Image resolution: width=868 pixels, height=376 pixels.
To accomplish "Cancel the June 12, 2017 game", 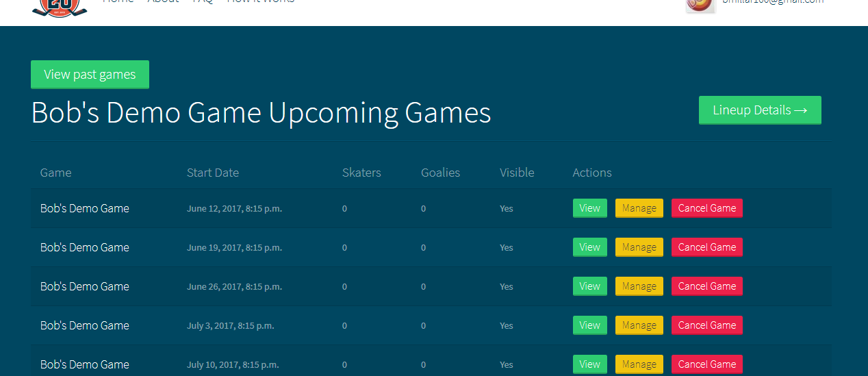I will coord(706,208).
